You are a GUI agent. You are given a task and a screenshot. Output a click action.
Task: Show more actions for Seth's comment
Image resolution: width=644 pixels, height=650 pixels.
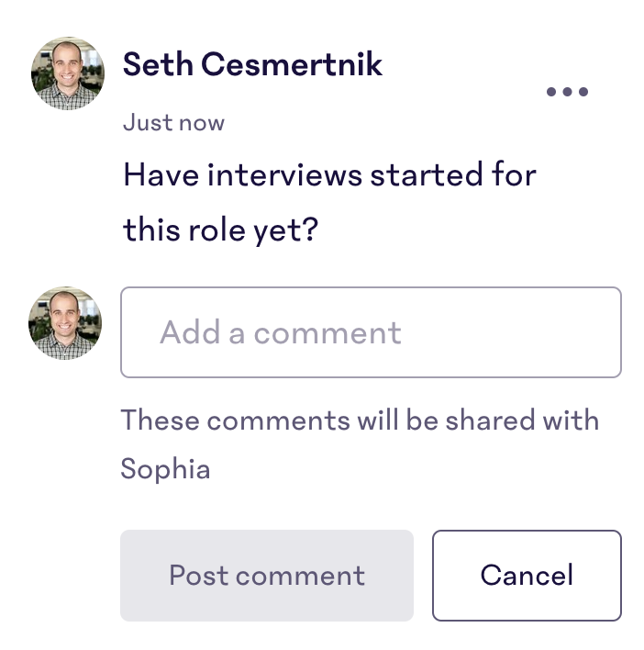click(567, 92)
